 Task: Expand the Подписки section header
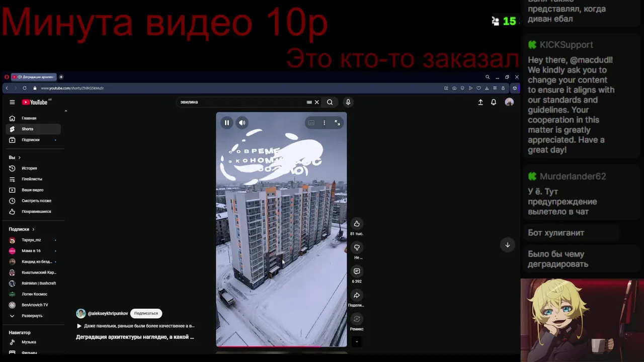22,229
